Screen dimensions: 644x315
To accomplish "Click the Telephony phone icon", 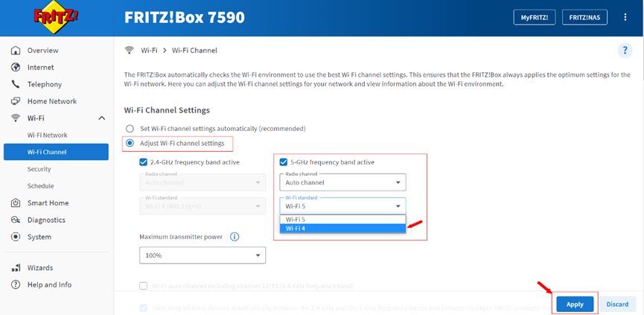I will pyautogui.click(x=16, y=84).
